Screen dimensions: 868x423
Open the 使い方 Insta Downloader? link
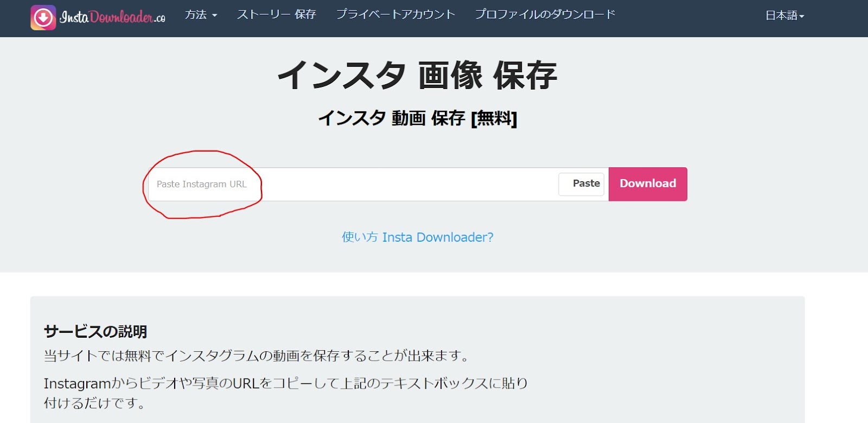click(417, 237)
